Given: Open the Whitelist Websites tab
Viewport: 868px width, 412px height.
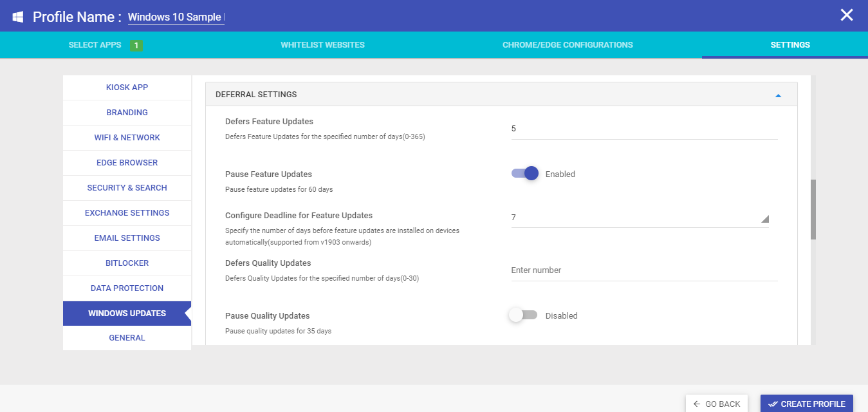Looking at the screenshot, I should (322, 45).
